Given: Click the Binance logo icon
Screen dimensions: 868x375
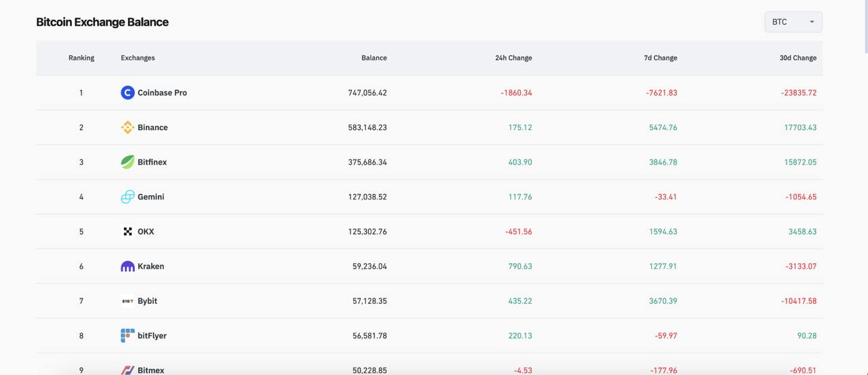Looking at the screenshot, I should [x=127, y=127].
